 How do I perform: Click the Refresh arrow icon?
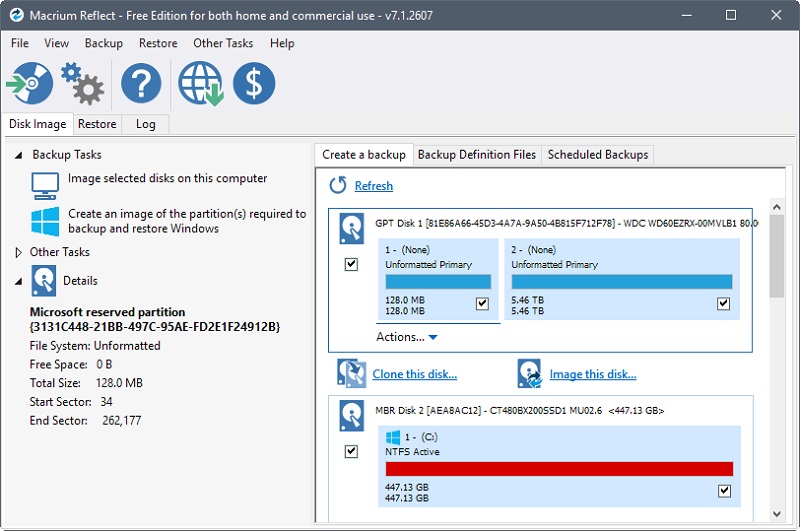pyautogui.click(x=338, y=185)
